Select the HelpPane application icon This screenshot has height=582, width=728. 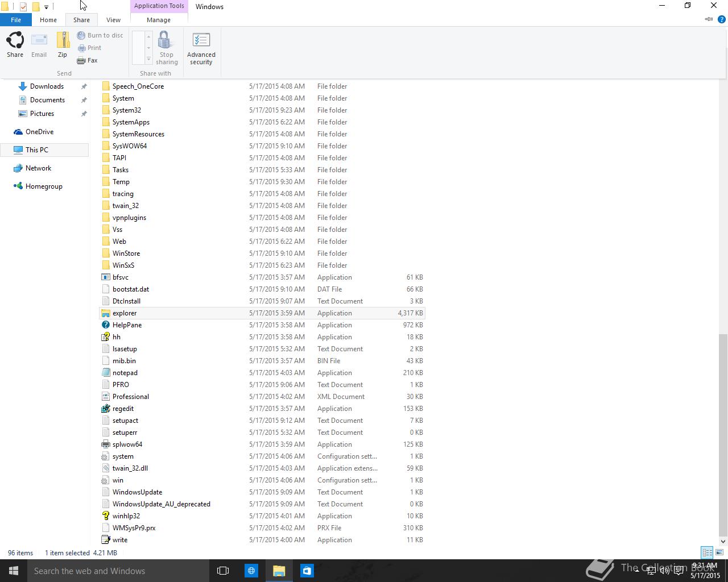click(105, 325)
